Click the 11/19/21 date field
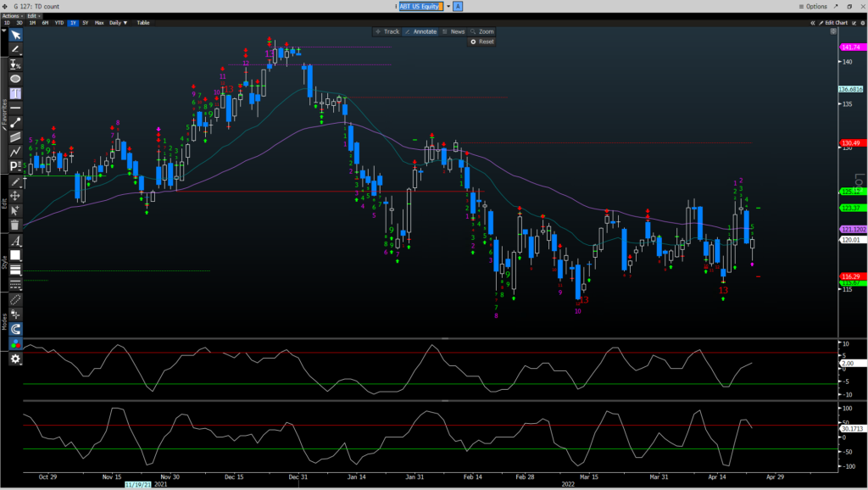This screenshot has height=490, width=868. 138,484
